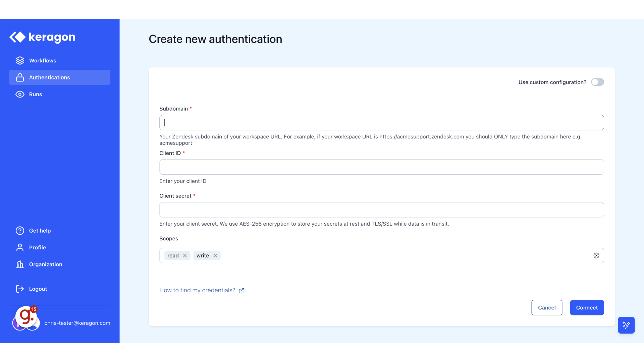Viewport: 644px width, 362px height.
Task: Open Profile in the sidebar
Action: click(60, 247)
